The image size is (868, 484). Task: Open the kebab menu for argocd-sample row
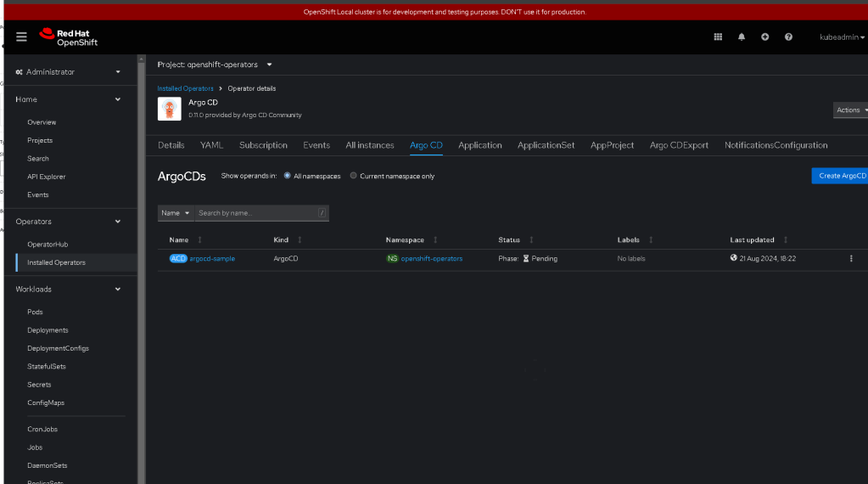coord(851,259)
